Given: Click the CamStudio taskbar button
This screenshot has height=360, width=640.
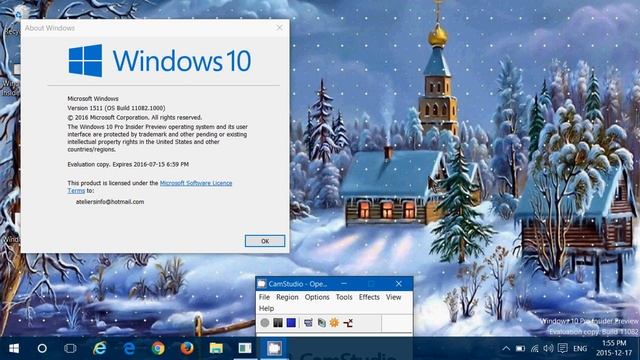Looking at the screenshot, I should pyautogui.click(x=274, y=349).
